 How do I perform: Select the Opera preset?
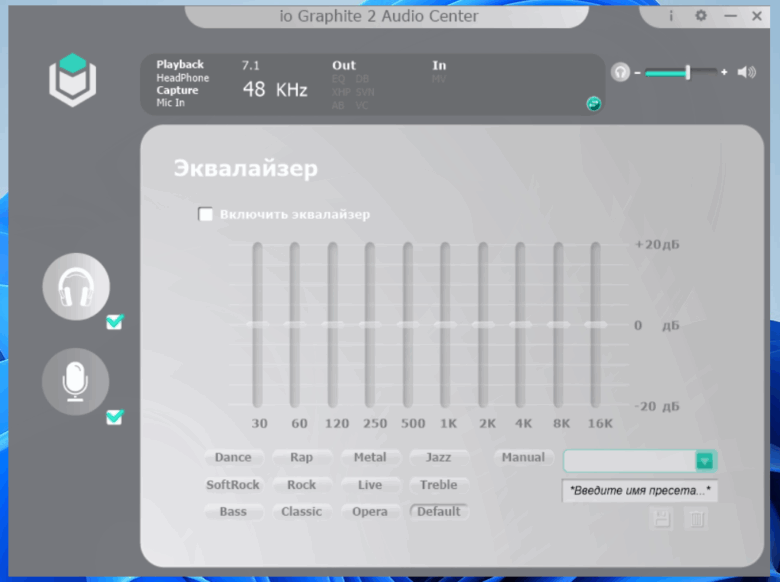pos(370,511)
